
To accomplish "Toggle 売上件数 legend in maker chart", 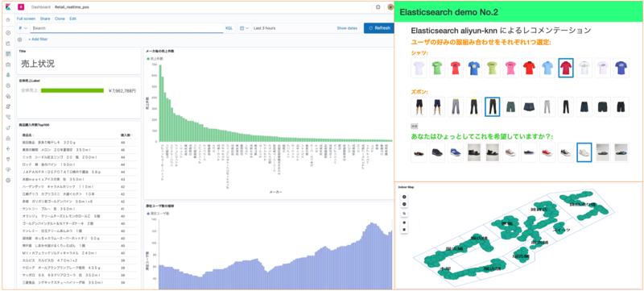I will tap(155, 59).
